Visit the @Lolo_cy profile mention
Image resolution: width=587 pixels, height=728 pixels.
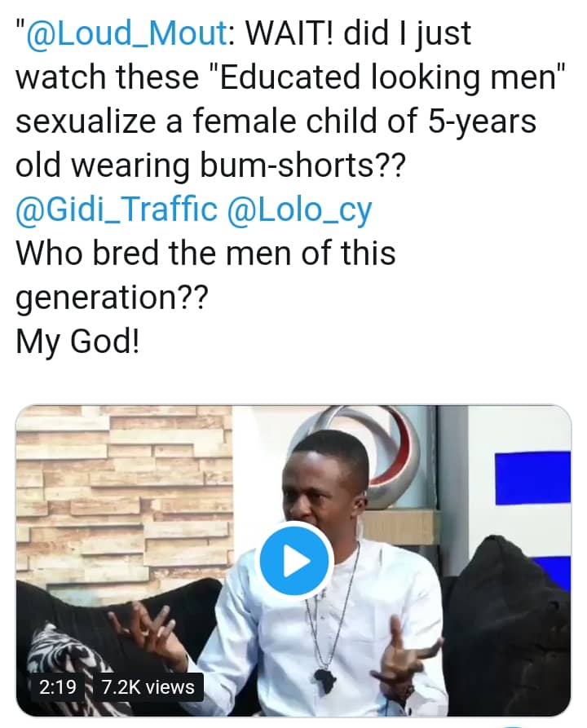pyautogui.click(x=299, y=210)
